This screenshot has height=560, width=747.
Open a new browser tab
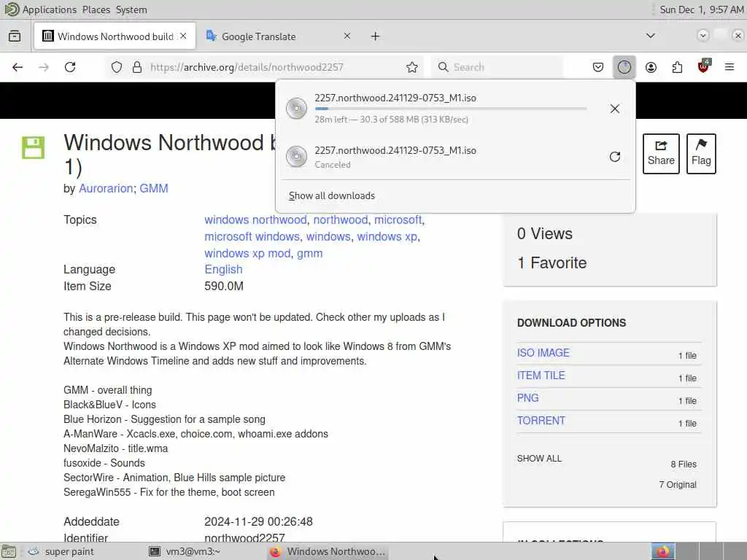click(x=376, y=36)
